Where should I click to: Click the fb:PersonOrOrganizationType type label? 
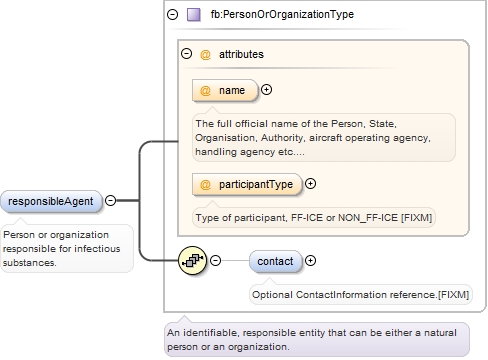(282, 14)
